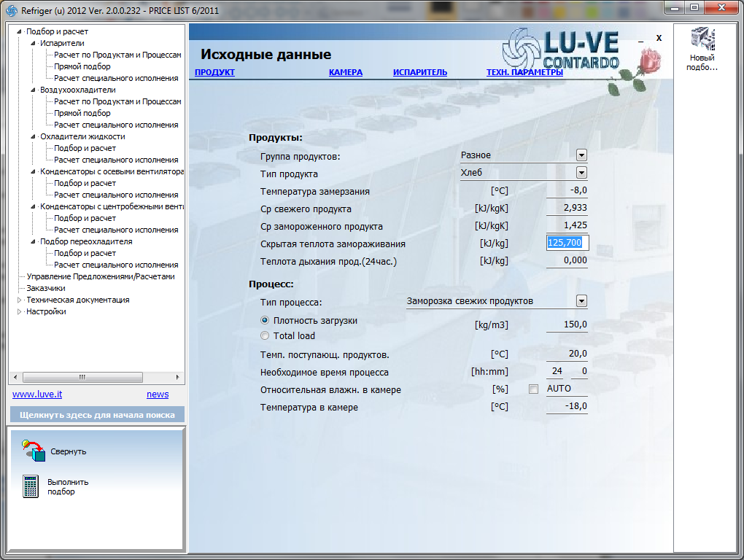
Task: Click the Свернуть label
Action: pyautogui.click(x=69, y=451)
